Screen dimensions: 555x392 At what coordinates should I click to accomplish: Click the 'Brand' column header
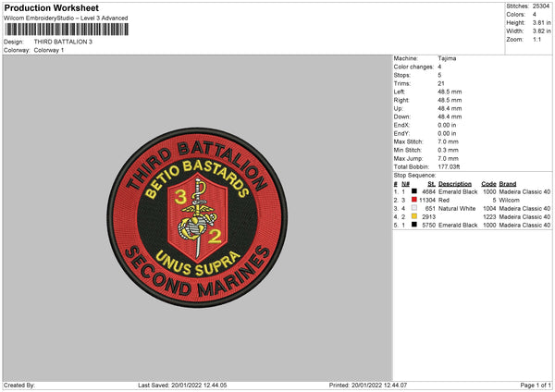click(x=508, y=184)
